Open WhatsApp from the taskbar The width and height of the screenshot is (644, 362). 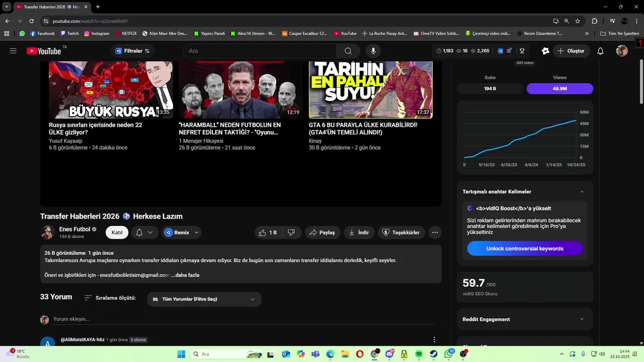click(x=448, y=354)
